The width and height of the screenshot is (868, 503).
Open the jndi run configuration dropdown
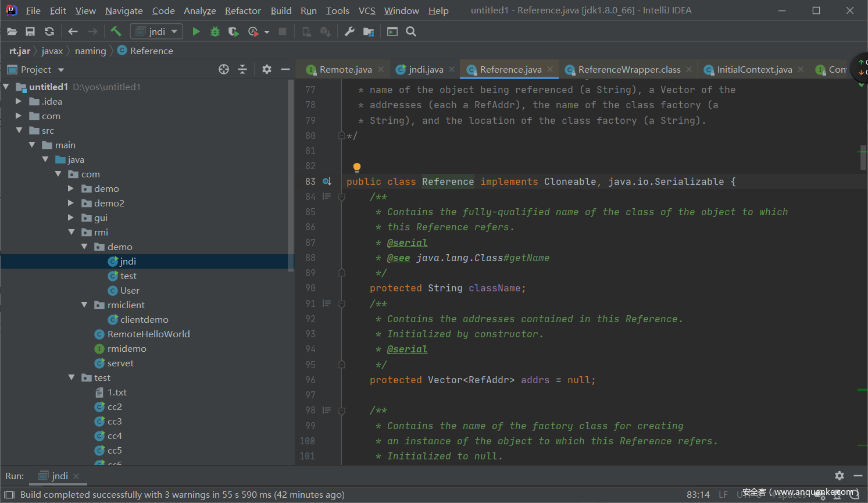(x=156, y=31)
